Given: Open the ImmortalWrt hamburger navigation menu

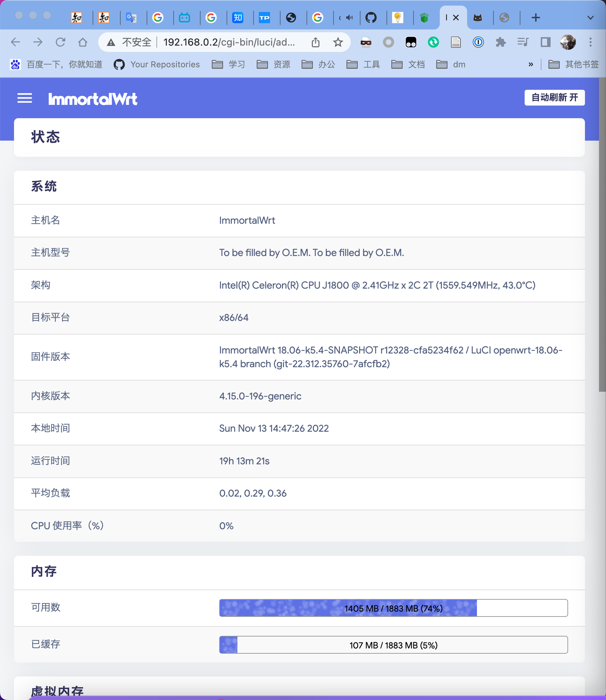Looking at the screenshot, I should coord(25,98).
